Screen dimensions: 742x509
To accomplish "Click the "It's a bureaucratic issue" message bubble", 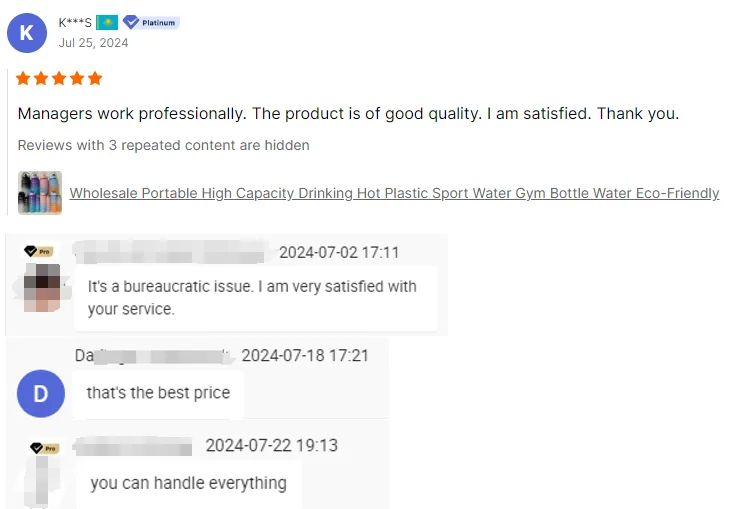I will [254, 297].
